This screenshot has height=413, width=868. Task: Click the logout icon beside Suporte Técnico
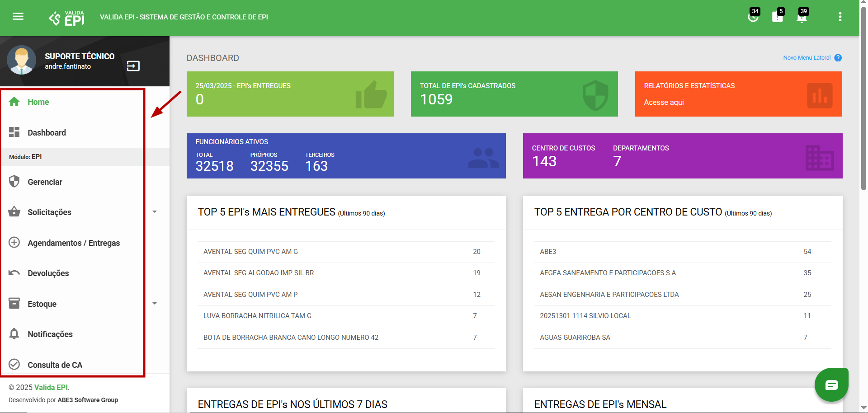click(133, 66)
